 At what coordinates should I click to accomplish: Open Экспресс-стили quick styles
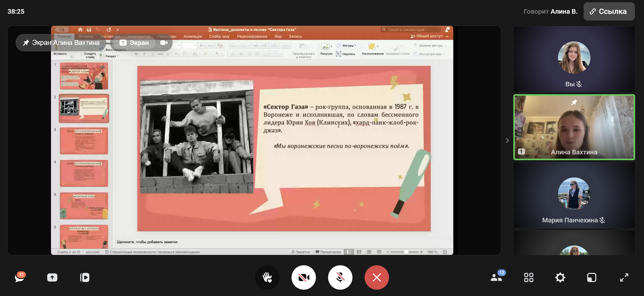[x=397, y=50]
